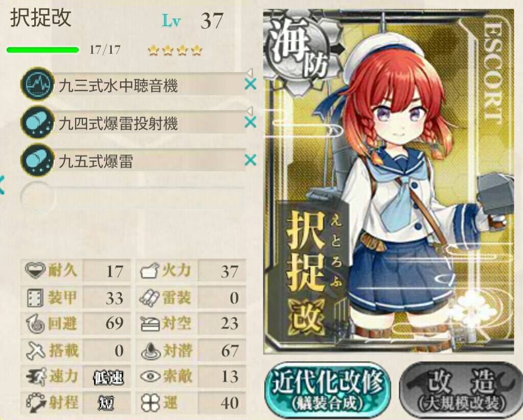The width and height of the screenshot is (523, 420).
Task: Click the 索敵 eye icon
Action: pyautogui.click(x=151, y=377)
